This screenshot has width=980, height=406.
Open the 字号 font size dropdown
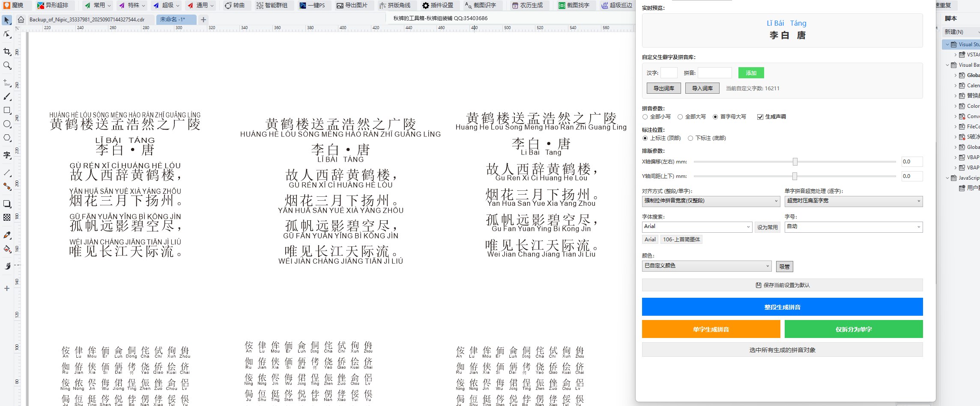click(x=854, y=227)
